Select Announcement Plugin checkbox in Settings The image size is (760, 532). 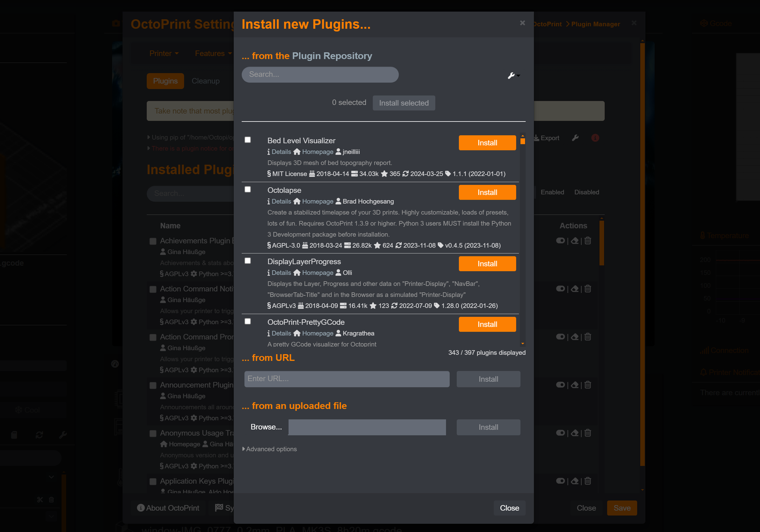coord(153,385)
